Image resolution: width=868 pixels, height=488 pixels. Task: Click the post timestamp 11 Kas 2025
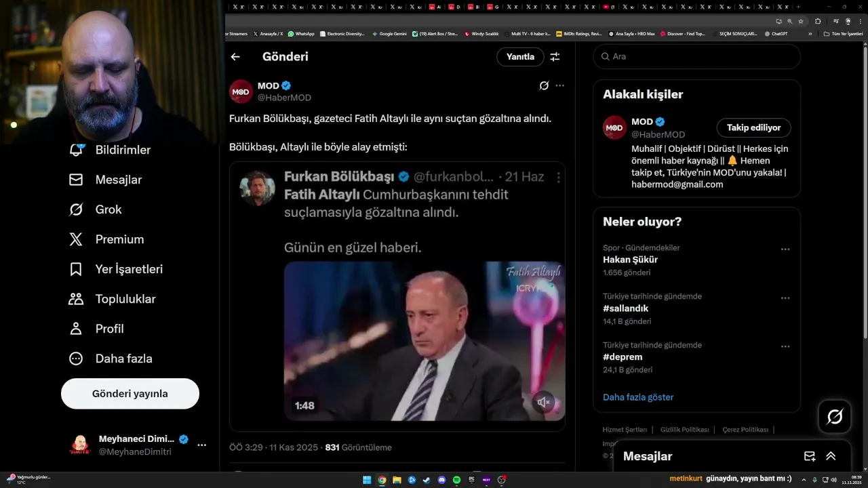click(x=294, y=447)
